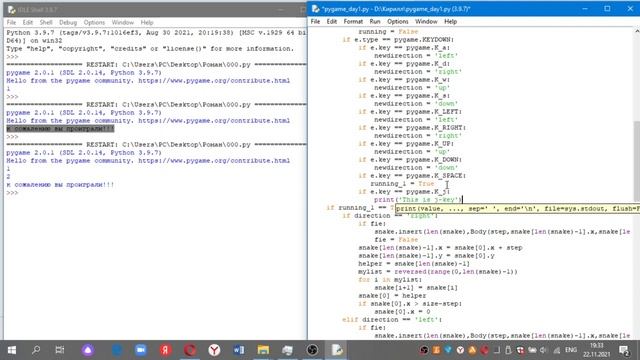Image resolution: width=640 pixels, height=360 pixels.
Task: Open Options menu in IDLE Shell
Action: [x=94, y=22]
